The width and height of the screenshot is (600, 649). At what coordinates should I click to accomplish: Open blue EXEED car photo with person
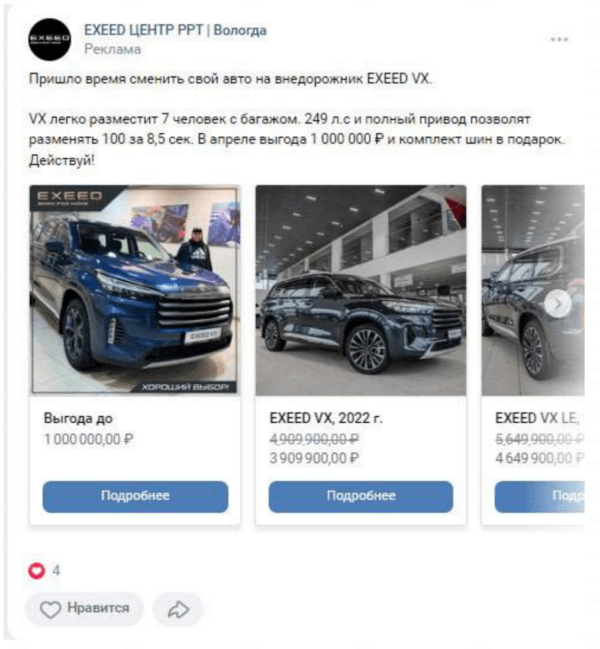coord(135,290)
